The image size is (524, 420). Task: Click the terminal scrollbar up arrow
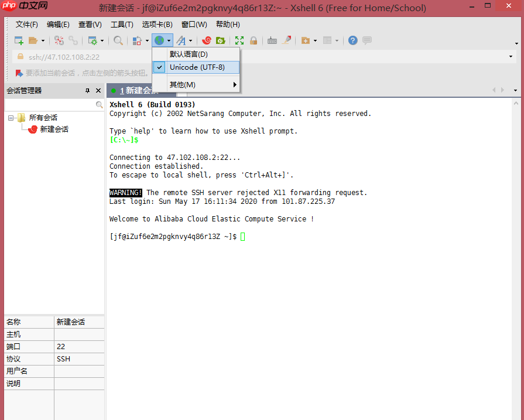(x=516, y=103)
